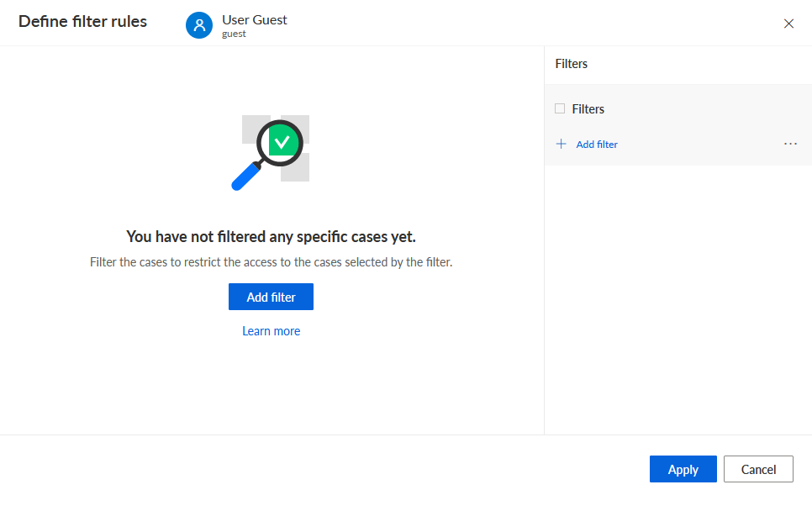Image resolution: width=812 pixels, height=511 pixels.
Task: Click the Define filter rules title
Action: [x=83, y=21]
